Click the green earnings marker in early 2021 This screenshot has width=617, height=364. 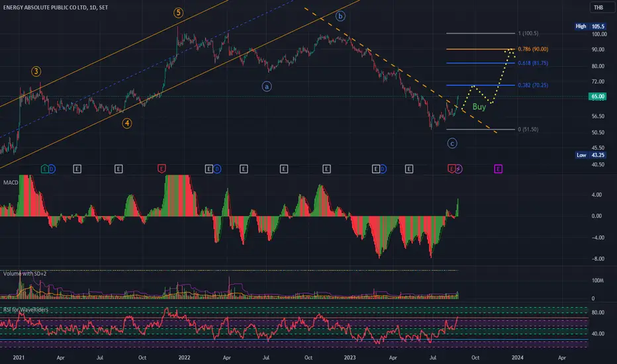click(x=45, y=169)
